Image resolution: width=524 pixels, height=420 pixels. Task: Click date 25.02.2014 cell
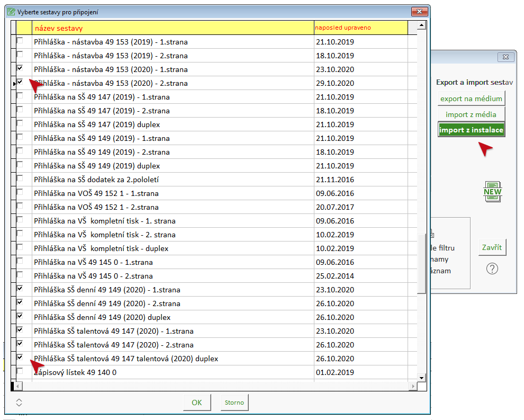click(361, 276)
